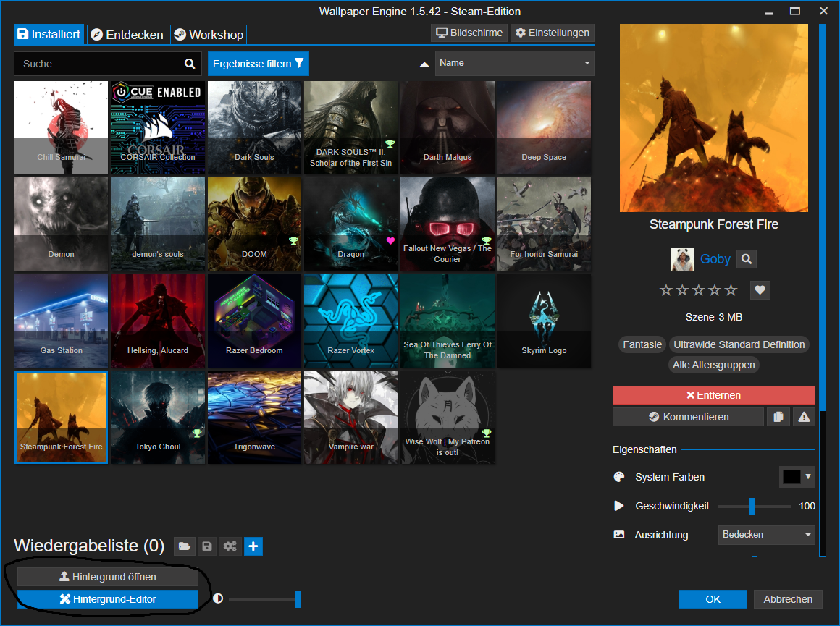Select the Razer Bedroom wallpaper
The image size is (840, 626).
[x=254, y=321]
